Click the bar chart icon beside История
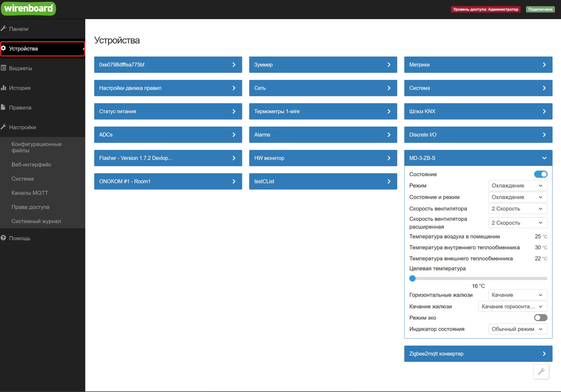The height and width of the screenshot is (392, 561). (3, 87)
